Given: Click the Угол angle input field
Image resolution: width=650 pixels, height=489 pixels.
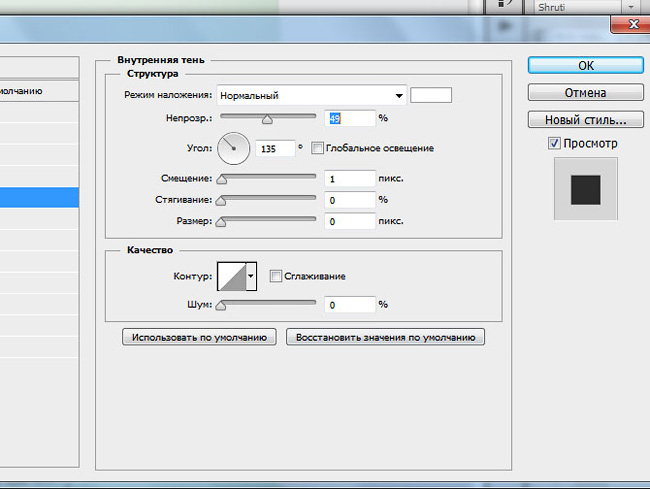Looking at the screenshot, I should point(275,148).
